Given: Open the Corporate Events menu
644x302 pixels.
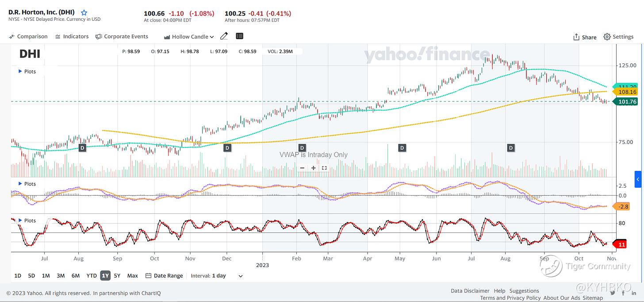Looking at the screenshot, I should click(x=122, y=36).
